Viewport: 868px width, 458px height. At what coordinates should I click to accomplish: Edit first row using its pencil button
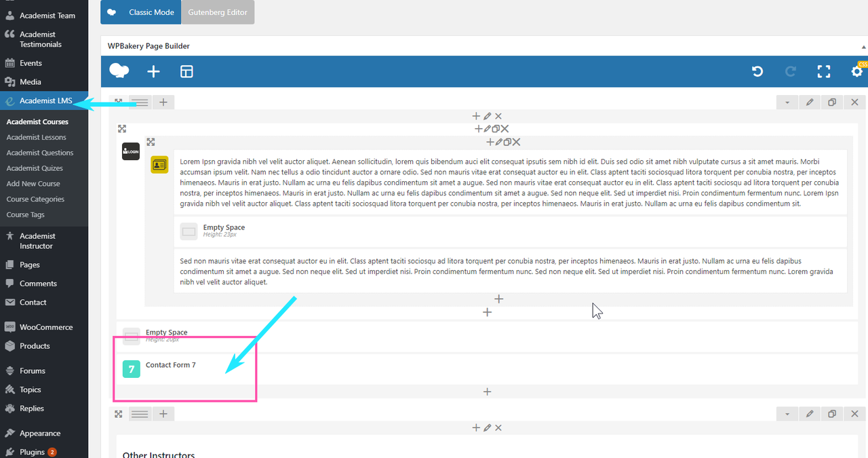coord(809,102)
